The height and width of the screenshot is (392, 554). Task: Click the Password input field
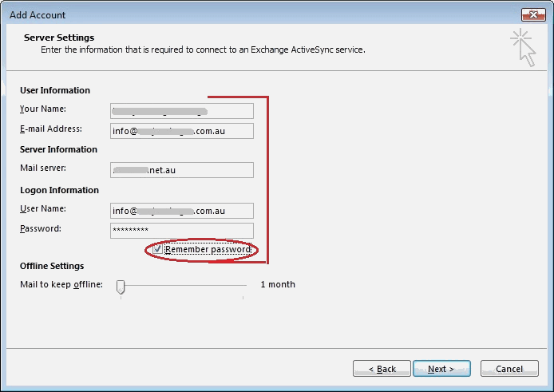[x=181, y=231]
